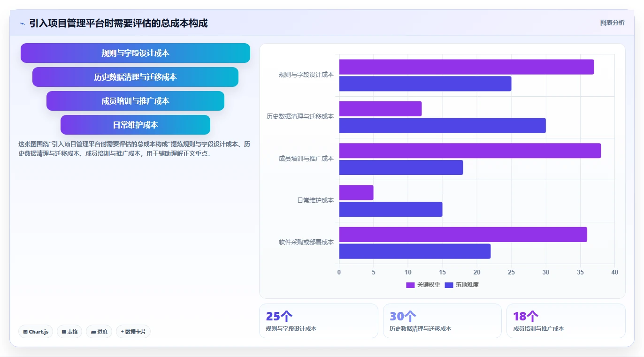Click the 30个 data card
The width and height of the screenshot is (644, 357).
pos(442,321)
